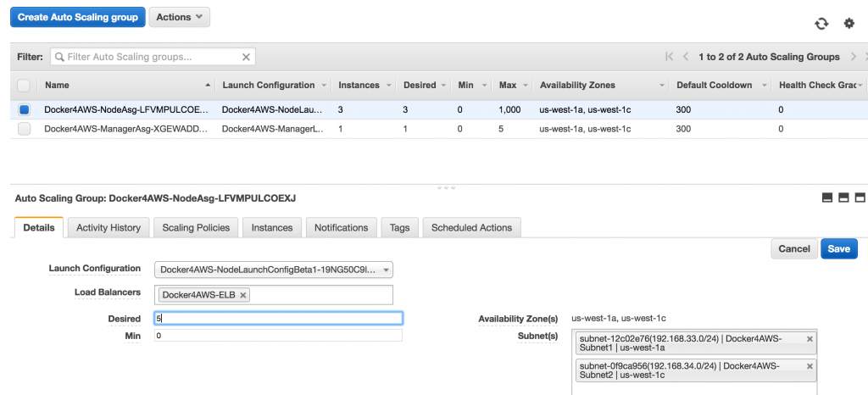Click the Docker4AWS-NodeLau launch configuration cell
Viewport: 868px width, 395px height.
pos(272,109)
